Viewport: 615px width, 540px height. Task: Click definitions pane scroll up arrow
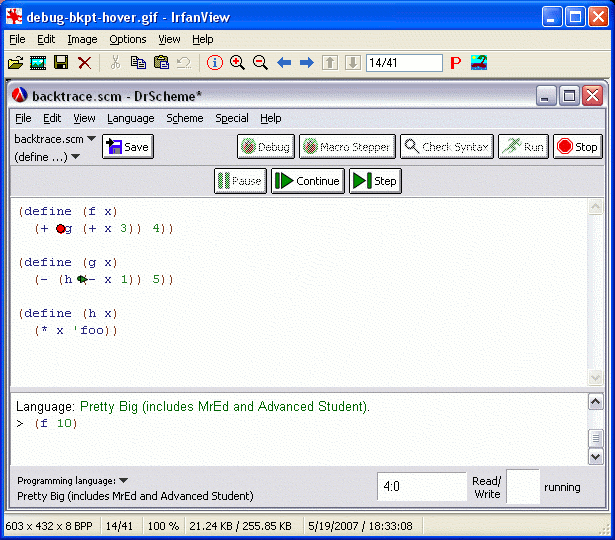[595, 207]
